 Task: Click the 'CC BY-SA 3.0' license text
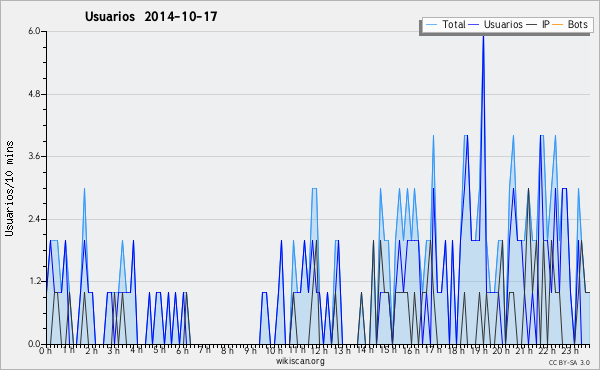(x=569, y=362)
